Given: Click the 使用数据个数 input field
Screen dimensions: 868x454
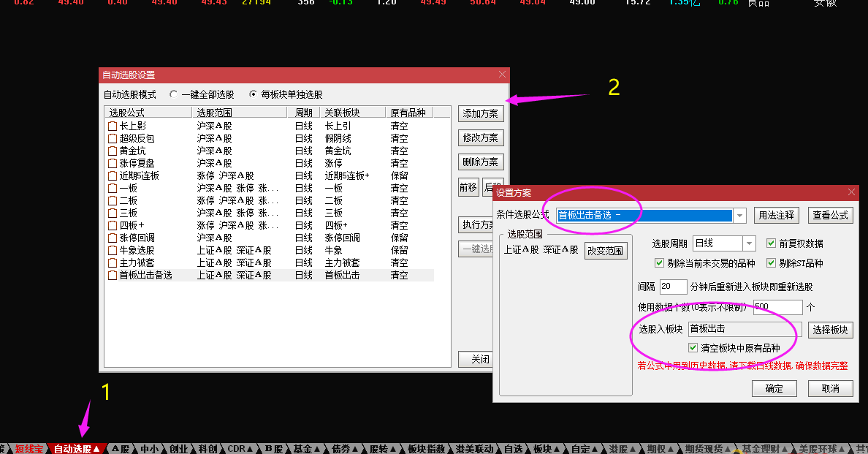Looking at the screenshot, I should (777, 307).
